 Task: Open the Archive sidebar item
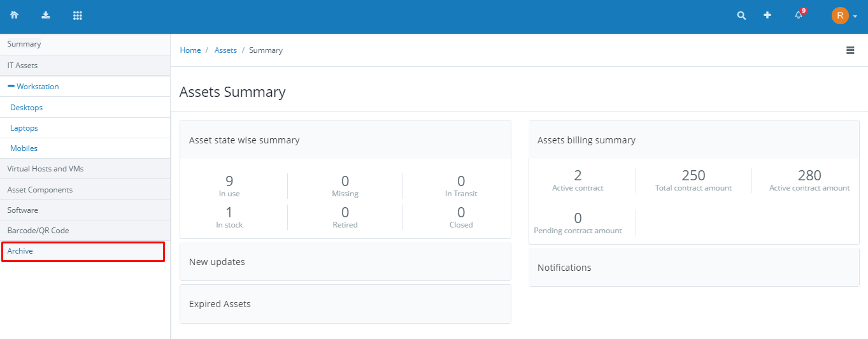coord(83,251)
